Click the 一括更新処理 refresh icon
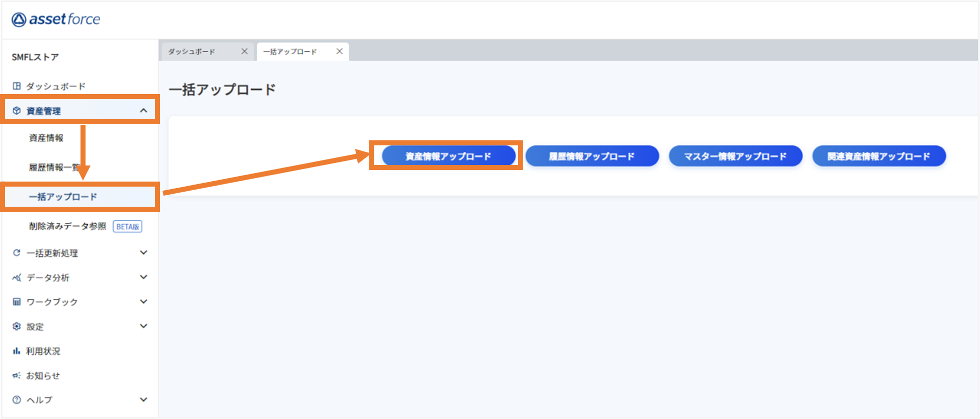980x419 pixels. (x=17, y=253)
